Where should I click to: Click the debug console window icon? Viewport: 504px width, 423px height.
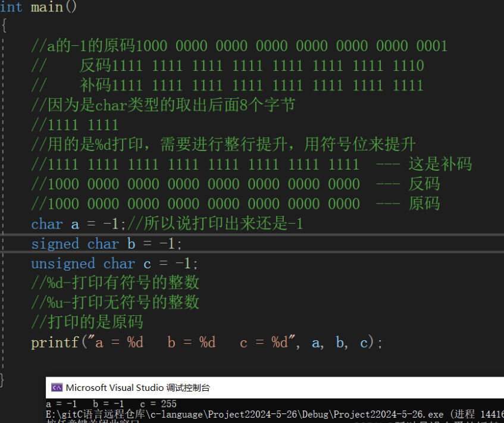click(57, 388)
